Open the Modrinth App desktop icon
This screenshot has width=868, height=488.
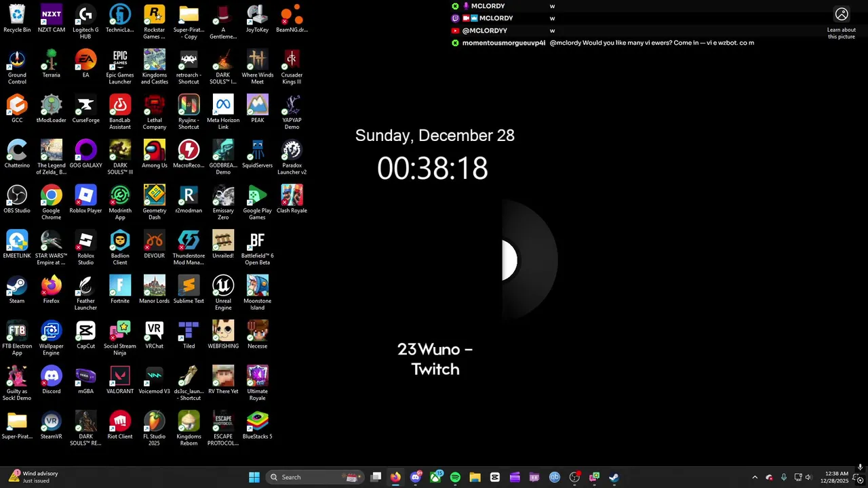tap(120, 203)
